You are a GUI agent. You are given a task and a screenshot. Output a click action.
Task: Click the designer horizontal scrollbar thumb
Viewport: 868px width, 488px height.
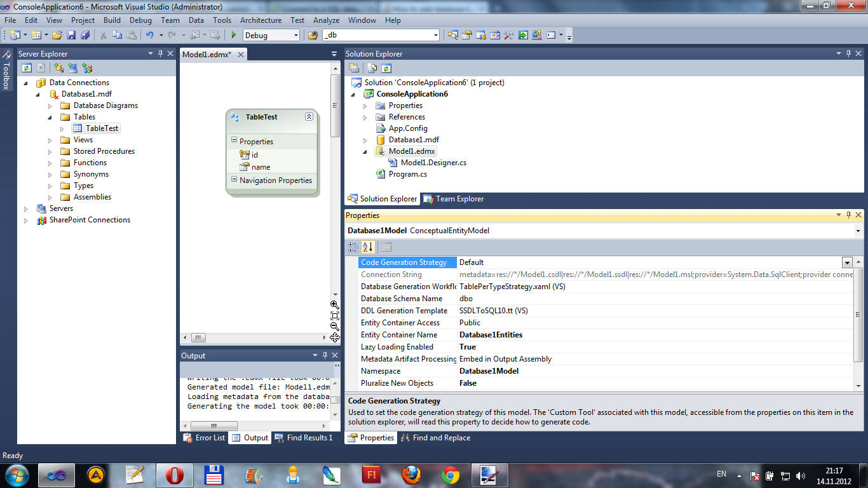199,337
